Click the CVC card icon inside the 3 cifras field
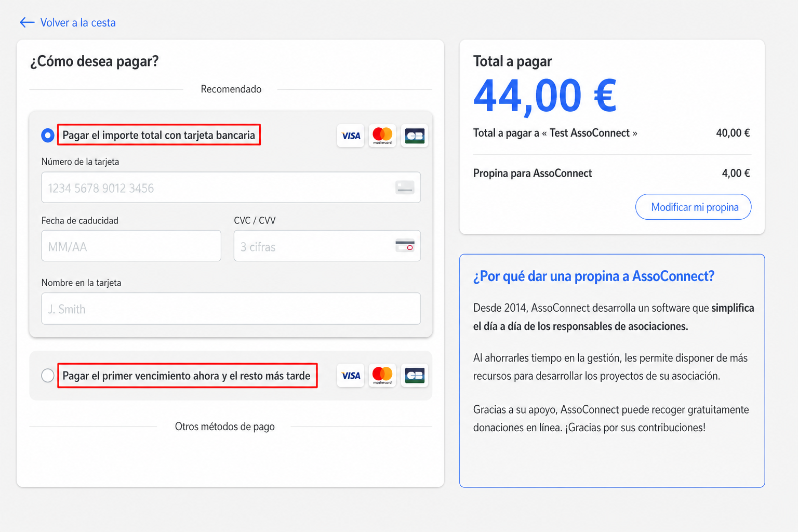The width and height of the screenshot is (798, 532). point(405,246)
